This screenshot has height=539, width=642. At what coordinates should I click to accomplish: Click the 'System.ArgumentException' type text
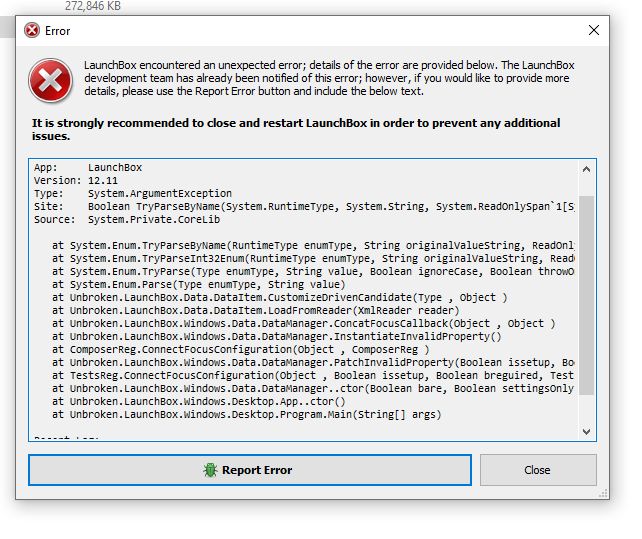160,193
